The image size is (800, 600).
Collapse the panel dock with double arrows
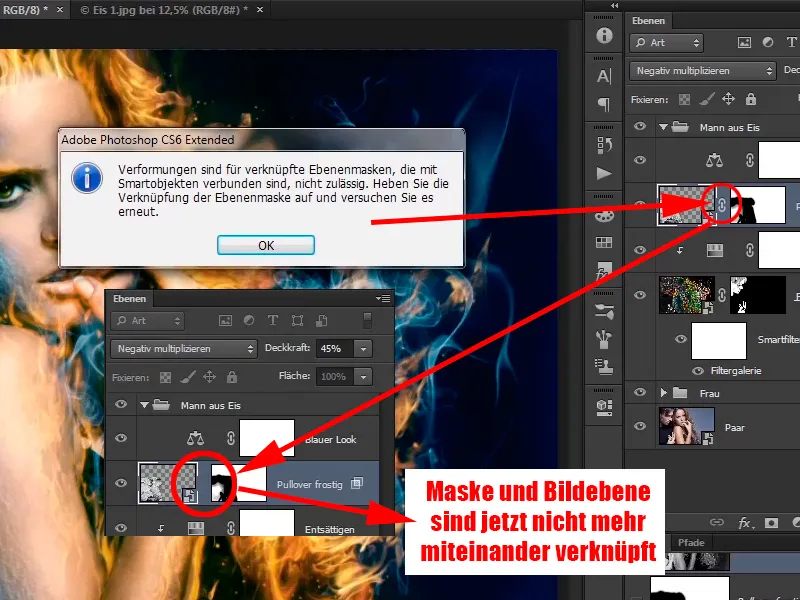tap(614, 5)
